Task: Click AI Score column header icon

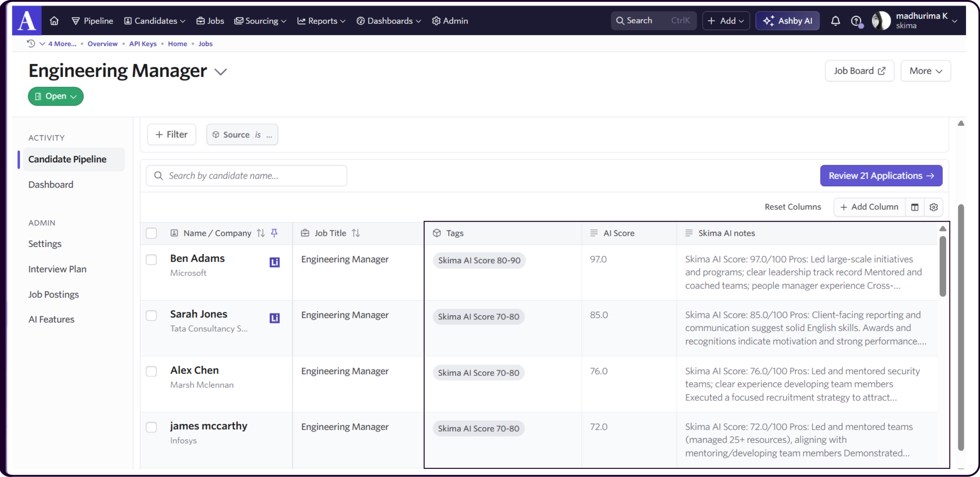Action: click(593, 233)
